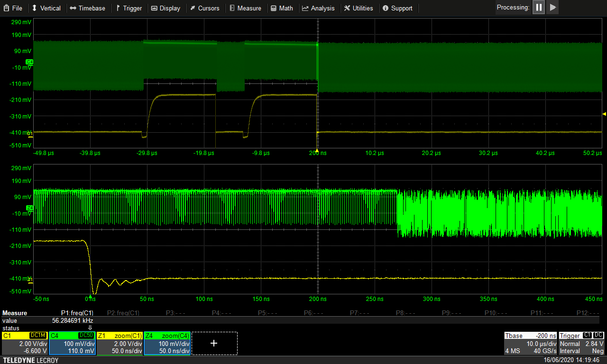
Task: Open the Trigger descriptor box
Action: click(582, 343)
